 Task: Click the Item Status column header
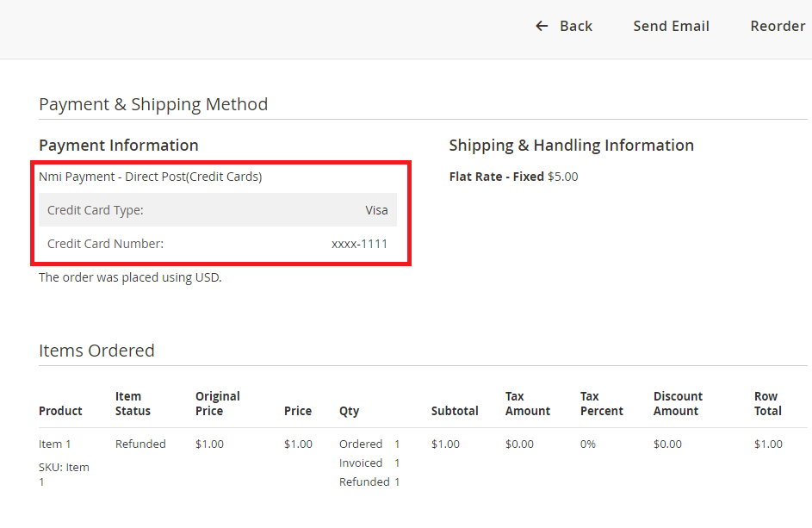pyautogui.click(x=133, y=404)
